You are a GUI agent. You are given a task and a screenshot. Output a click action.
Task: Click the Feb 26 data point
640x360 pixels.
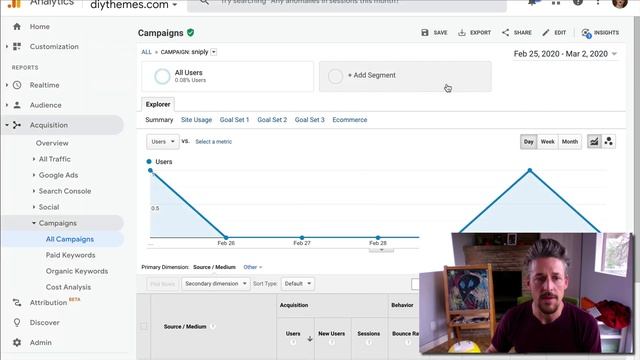pos(226,237)
